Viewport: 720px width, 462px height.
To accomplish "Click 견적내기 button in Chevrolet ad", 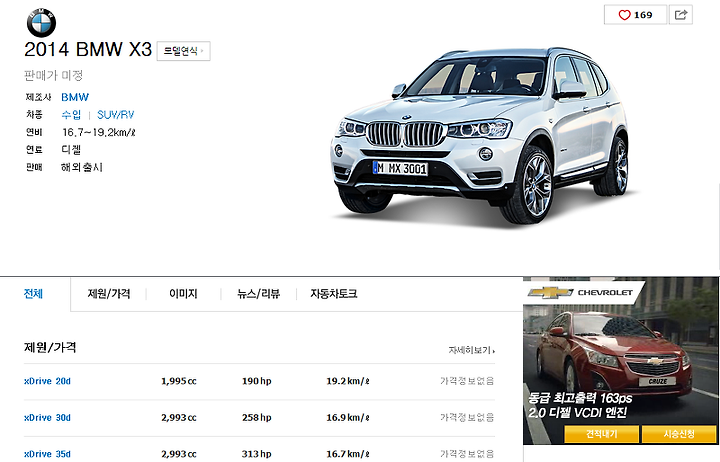I will coord(601,434).
